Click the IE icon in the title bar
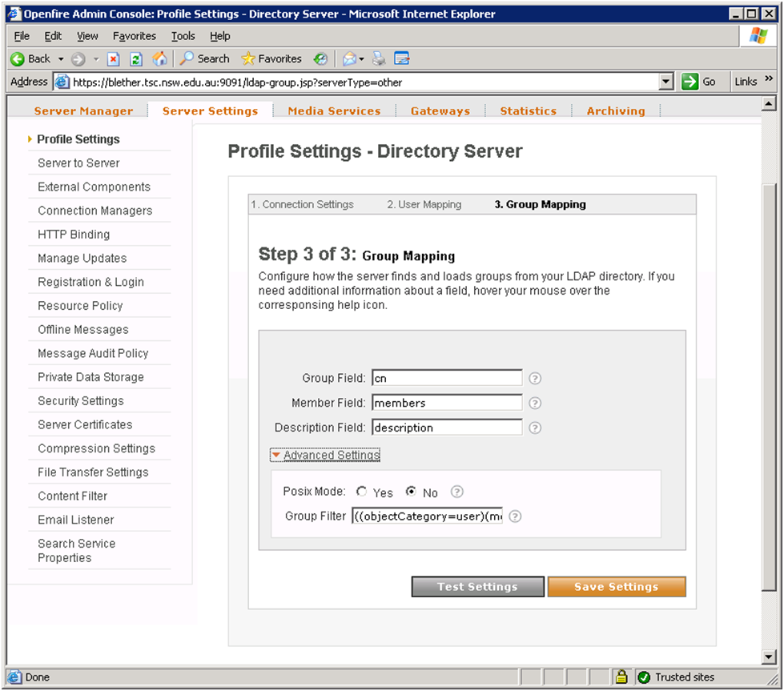Image resolution: width=784 pixels, height=691 pixels. (x=14, y=14)
